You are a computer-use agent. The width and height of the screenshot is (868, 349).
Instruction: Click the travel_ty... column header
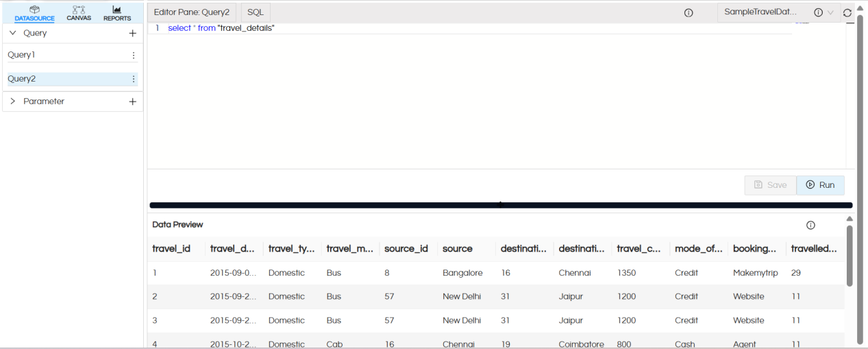291,249
